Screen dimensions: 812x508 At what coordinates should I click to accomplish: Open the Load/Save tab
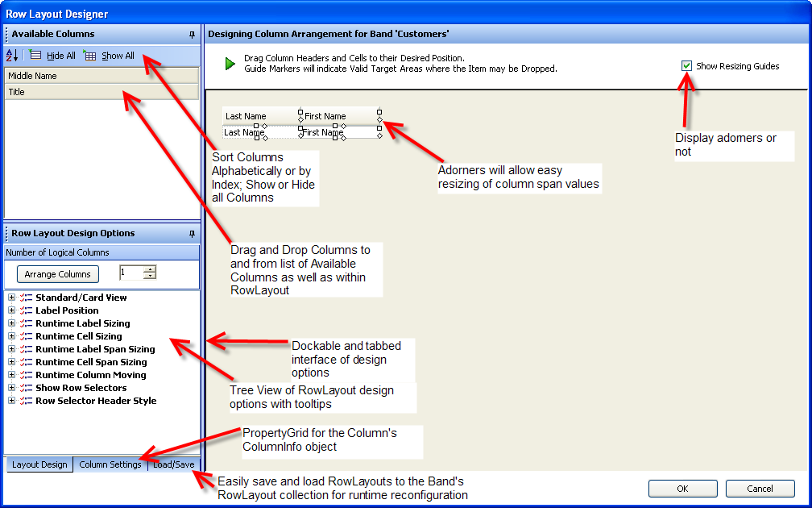click(173, 464)
